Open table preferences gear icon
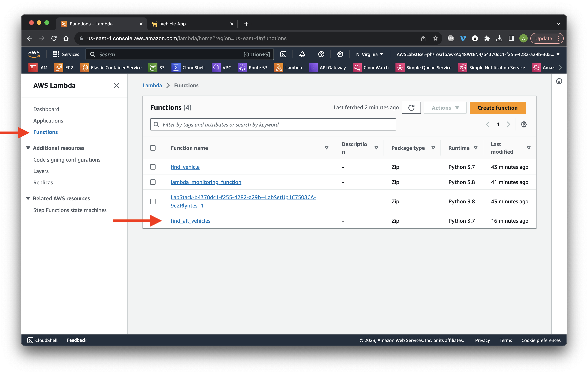This screenshot has width=588, height=374. (524, 124)
